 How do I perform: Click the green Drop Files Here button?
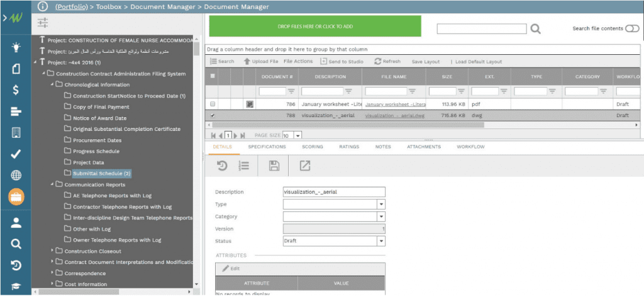[315, 26]
